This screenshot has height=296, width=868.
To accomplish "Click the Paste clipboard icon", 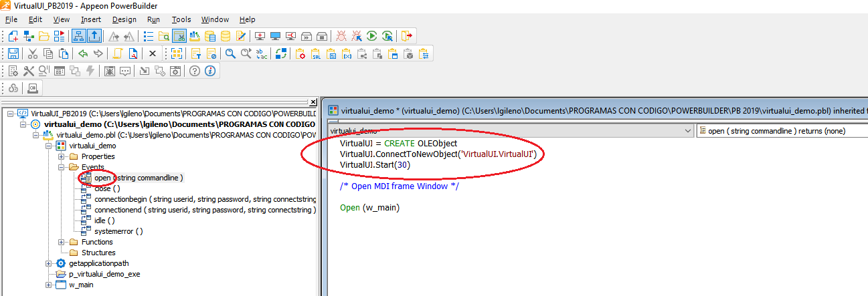I will (64, 53).
